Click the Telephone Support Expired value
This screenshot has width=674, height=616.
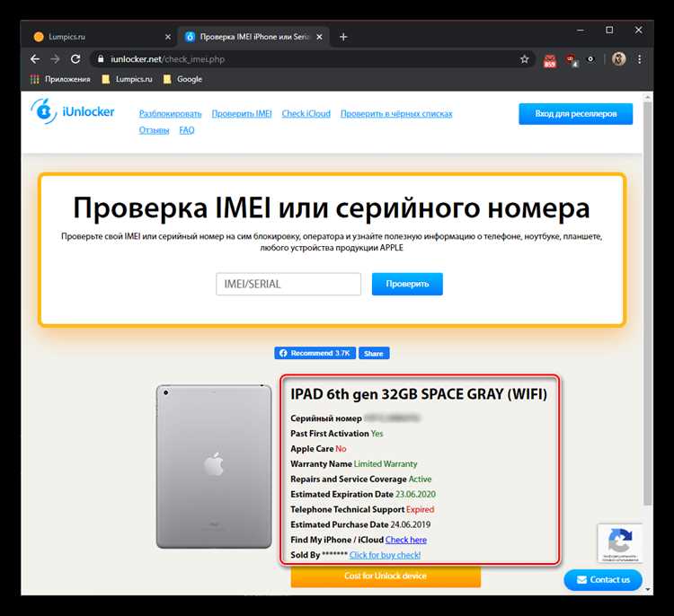coord(420,509)
